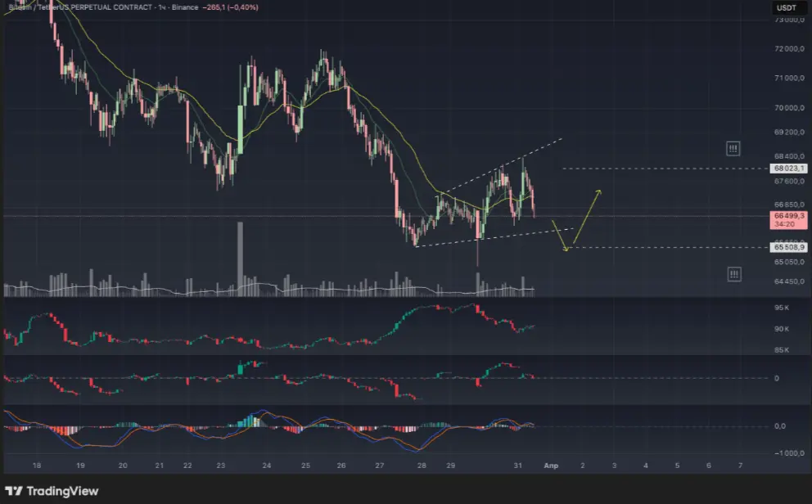Click date 27 on the time axis
Screen dimensions: 812x504
380,466
